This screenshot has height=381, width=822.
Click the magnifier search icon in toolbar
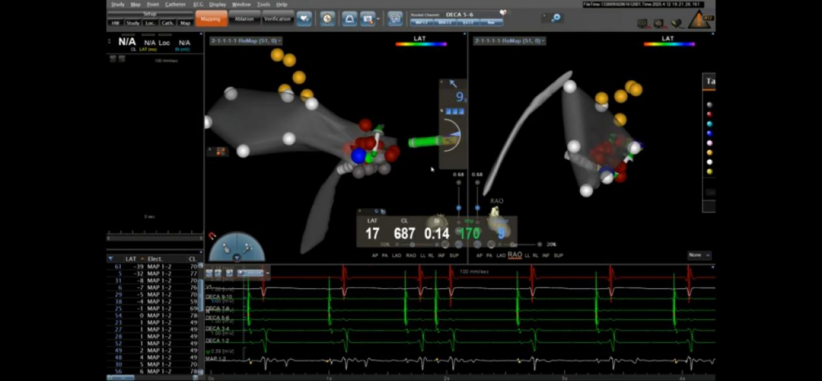pyautogui.click(x=556, y=18)
